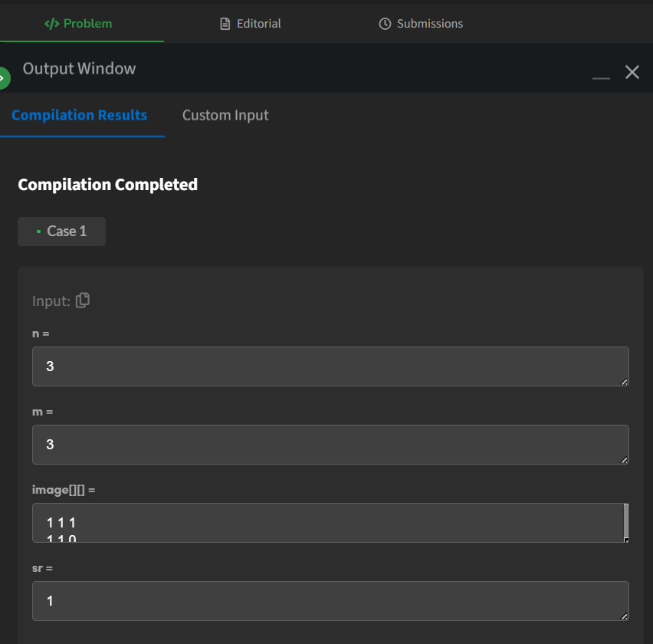Click the m value input field
The width and height of the screenshot is (653, 644).
click(330, 445)
